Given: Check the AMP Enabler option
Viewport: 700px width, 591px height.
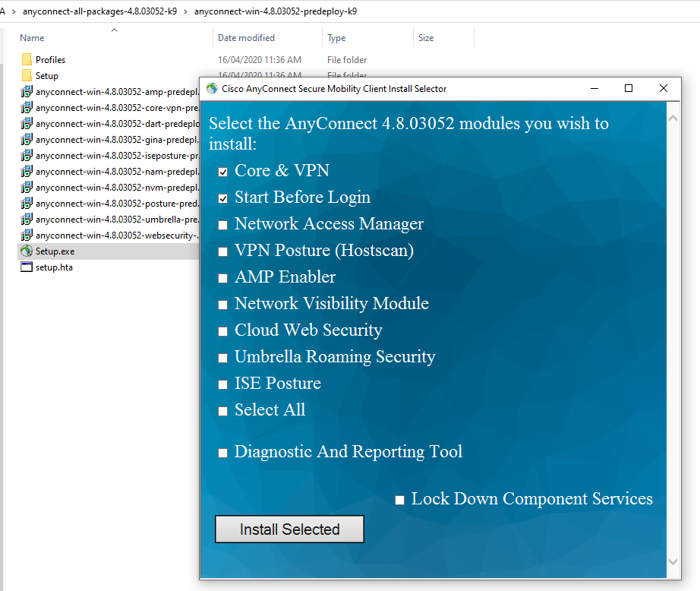Looking at the screenshot, I should point(222,278).
